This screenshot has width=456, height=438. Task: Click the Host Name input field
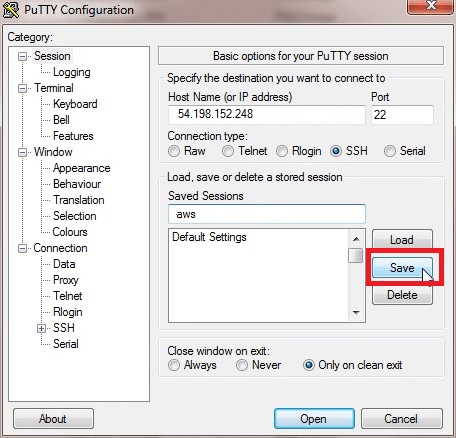(x=267, y=115)
